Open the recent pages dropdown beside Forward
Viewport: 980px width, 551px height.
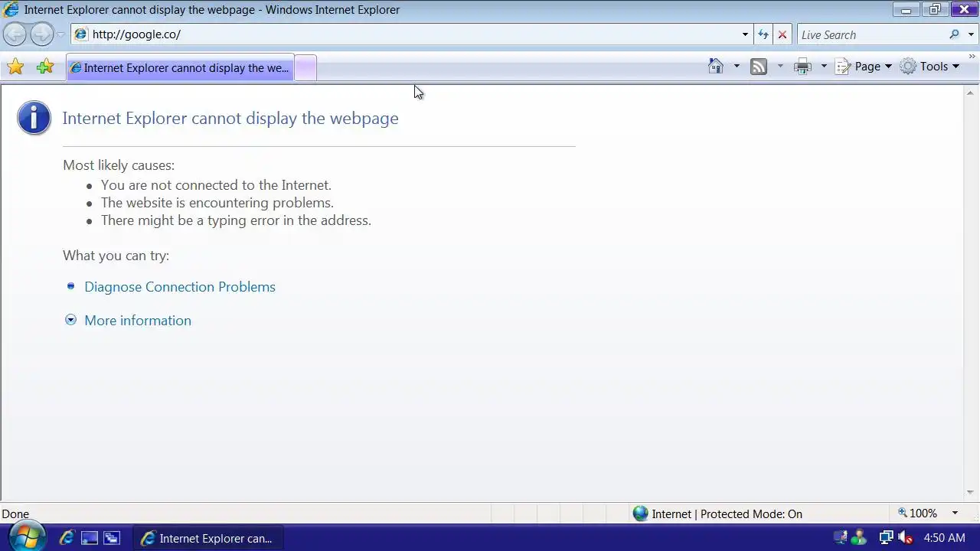click(x=61, y=34)
